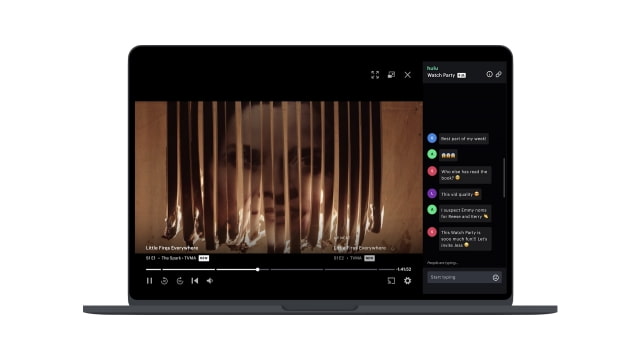The height and width of the screenshot is (360, 640).
Task: Seek using the playback progress knob
Action: click(258, 269)
